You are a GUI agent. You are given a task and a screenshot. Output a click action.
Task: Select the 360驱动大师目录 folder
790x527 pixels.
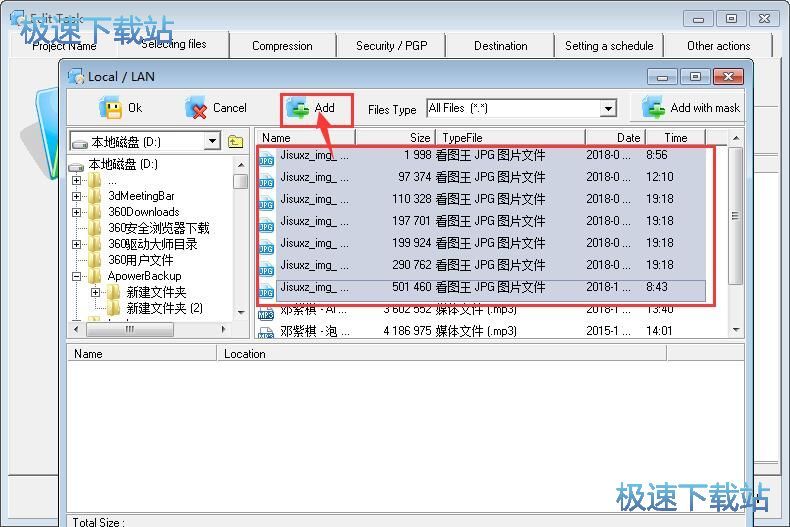pyautogui.click(x=152, y=244)
